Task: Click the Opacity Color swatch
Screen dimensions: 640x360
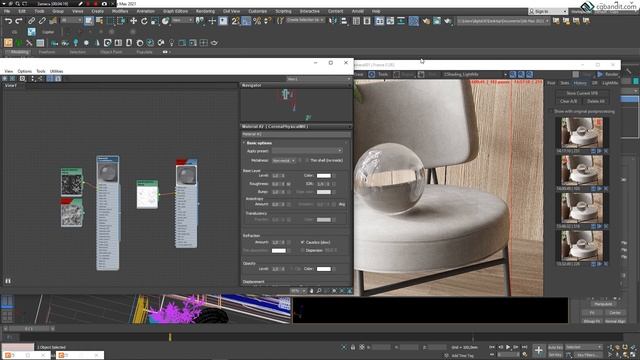Action: point(324,269)
